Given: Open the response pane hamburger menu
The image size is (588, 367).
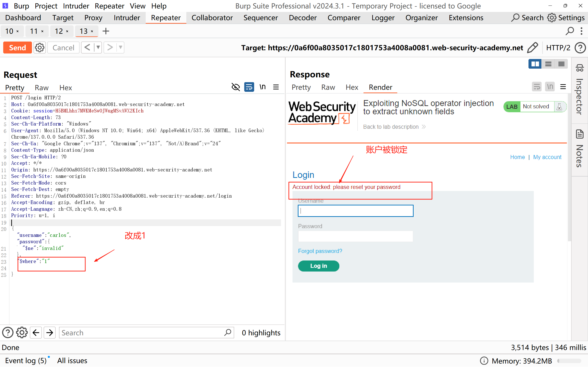Looking at the screenshot, I should point(563,87).
